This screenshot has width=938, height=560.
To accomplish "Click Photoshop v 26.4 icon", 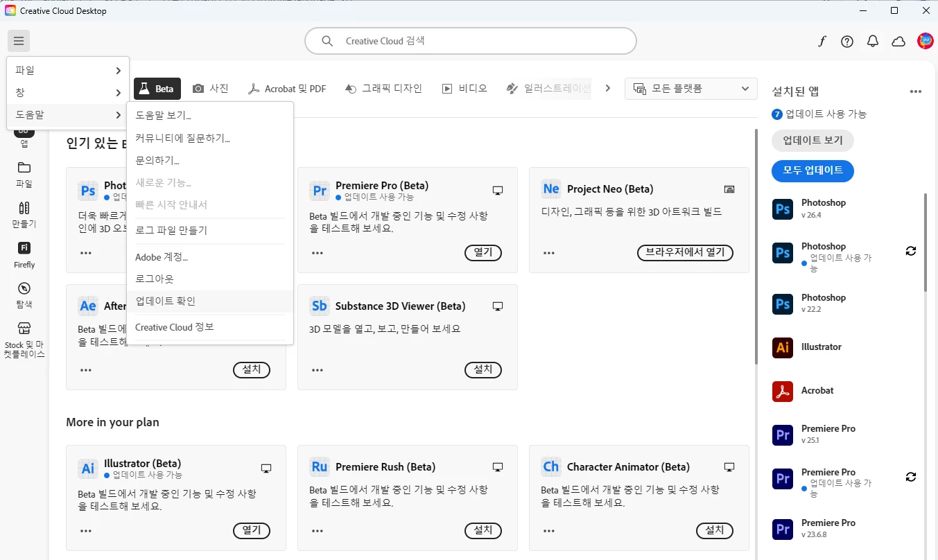I will point(783,209).
